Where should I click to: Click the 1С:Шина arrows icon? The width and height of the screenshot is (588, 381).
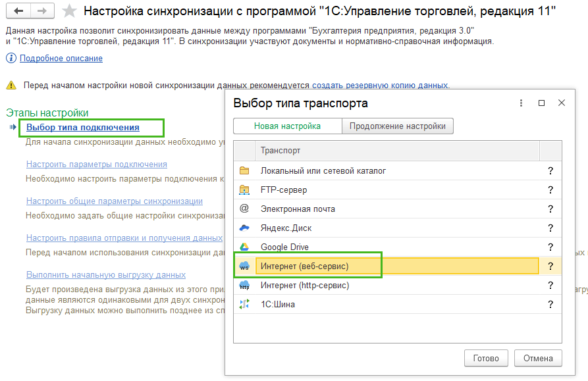point(244,304)
